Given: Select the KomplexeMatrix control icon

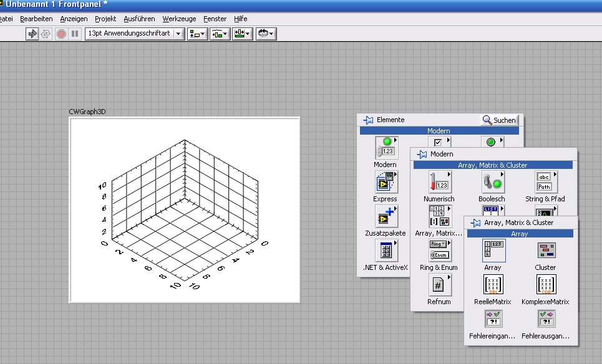Looking at the screenshot, I should pyautogui.click(x=546, y=285).
